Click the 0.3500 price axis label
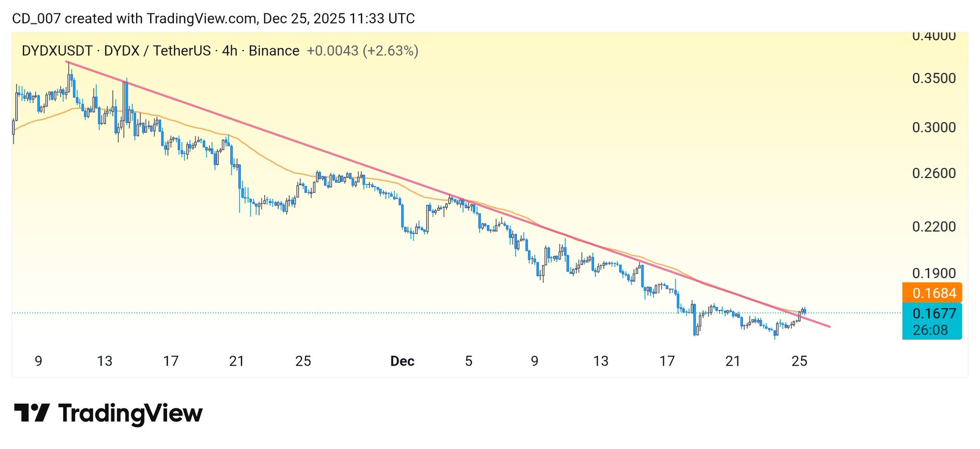The image size is (980, 449). (934, 78)
